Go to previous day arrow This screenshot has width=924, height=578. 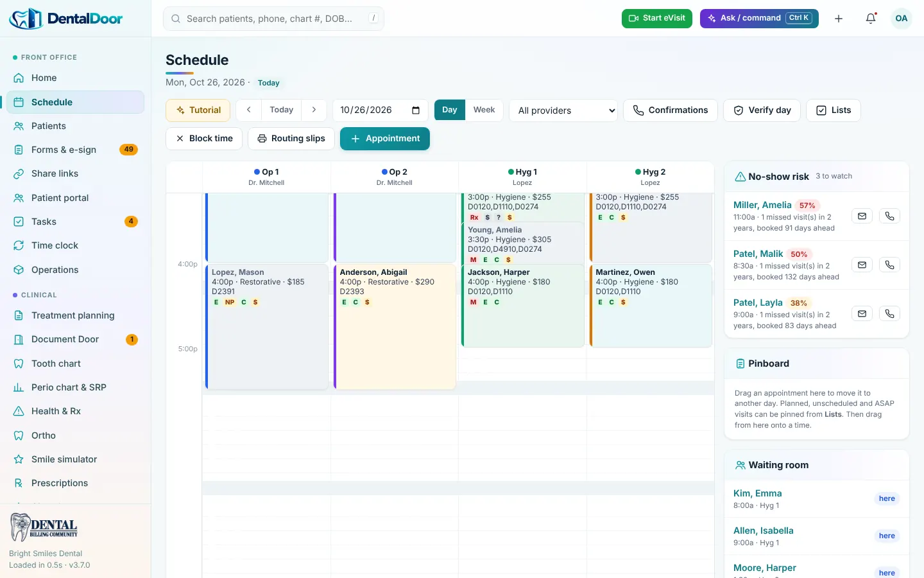pyautogui.click(x=249, y=110)
